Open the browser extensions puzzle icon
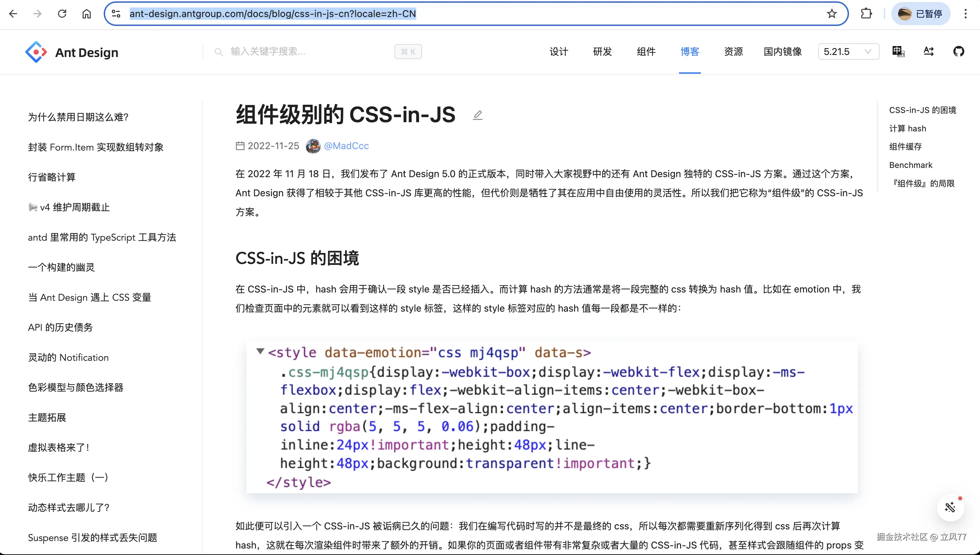The height and width of the screenshot is (555, 980). point(866,14)
